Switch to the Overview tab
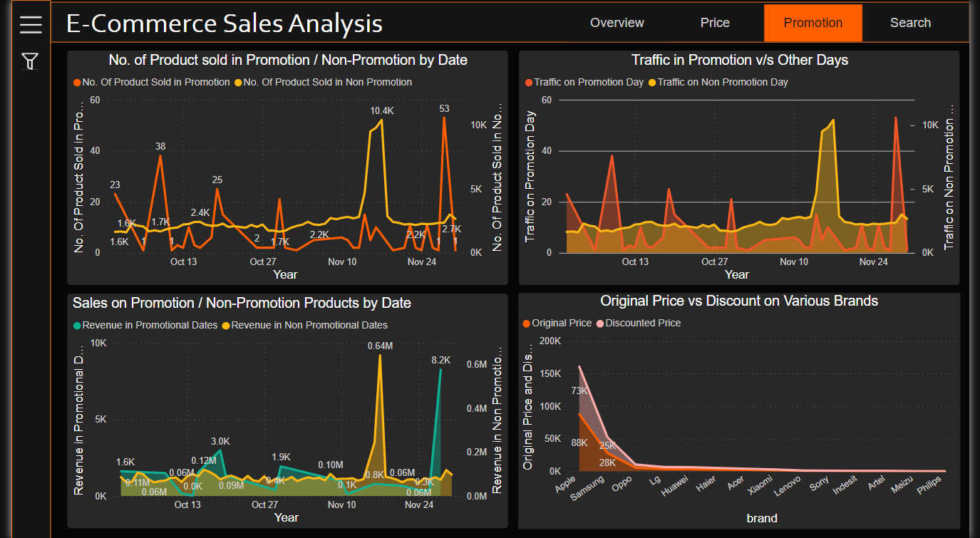The width and height of the screenshot is (980, 538). [x=616, y=23]
